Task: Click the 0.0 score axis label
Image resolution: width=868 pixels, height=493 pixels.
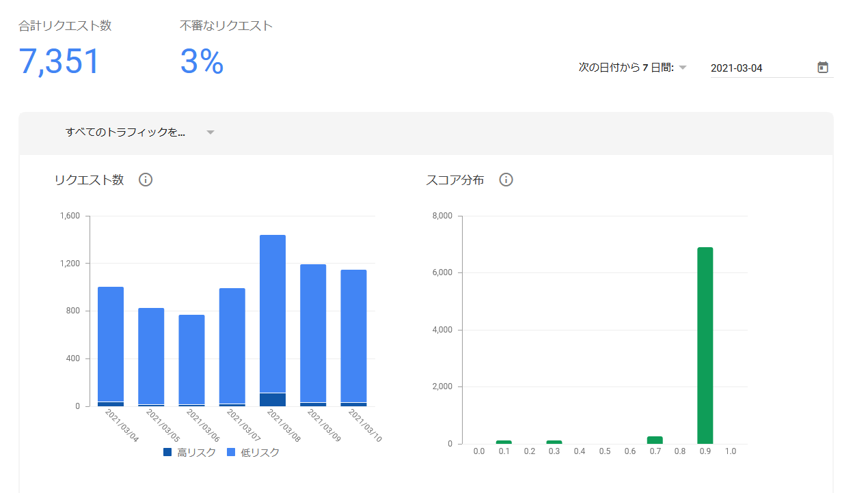Action: 479,451
